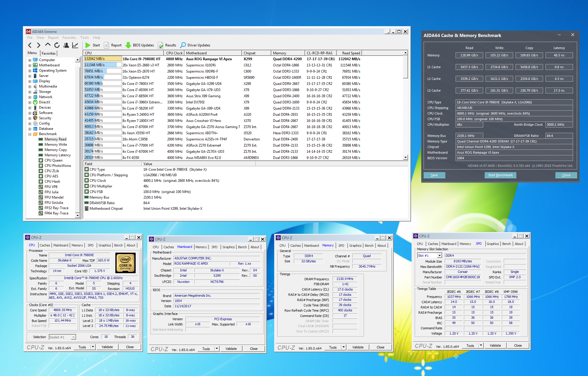The width and height of the screenshot is (588, 376).
Task: Go up one level with the up arrow
Action: tap(48, 45)
